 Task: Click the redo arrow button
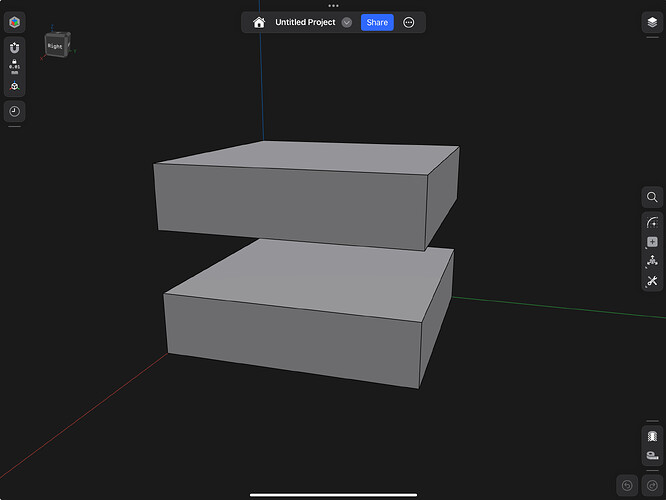point(652,485)
